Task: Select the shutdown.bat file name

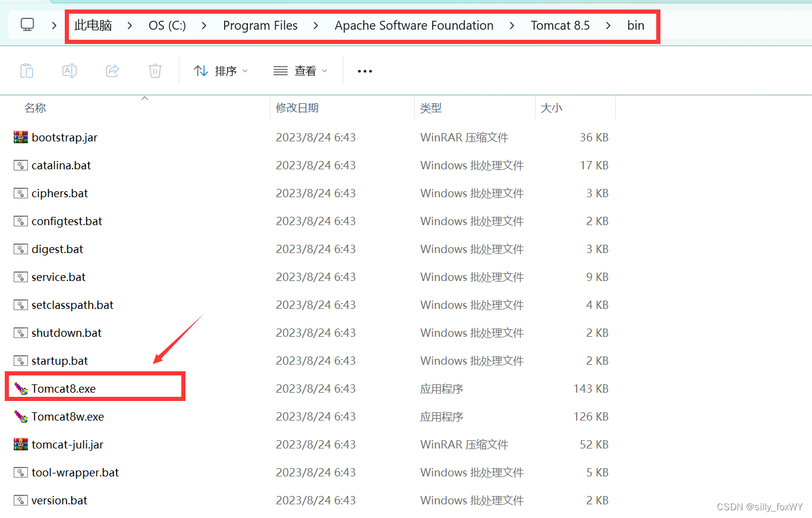Action: point(67,333)
